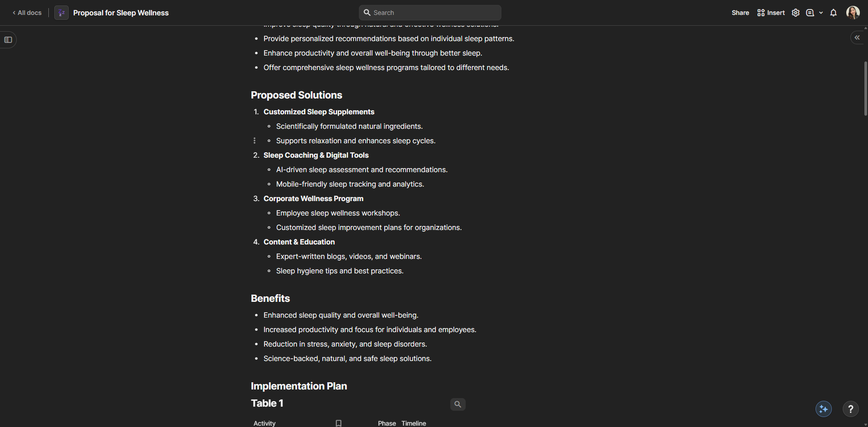Open the notifications bell
This screenshot has height=427, width=868.
[x=833, y=13]
